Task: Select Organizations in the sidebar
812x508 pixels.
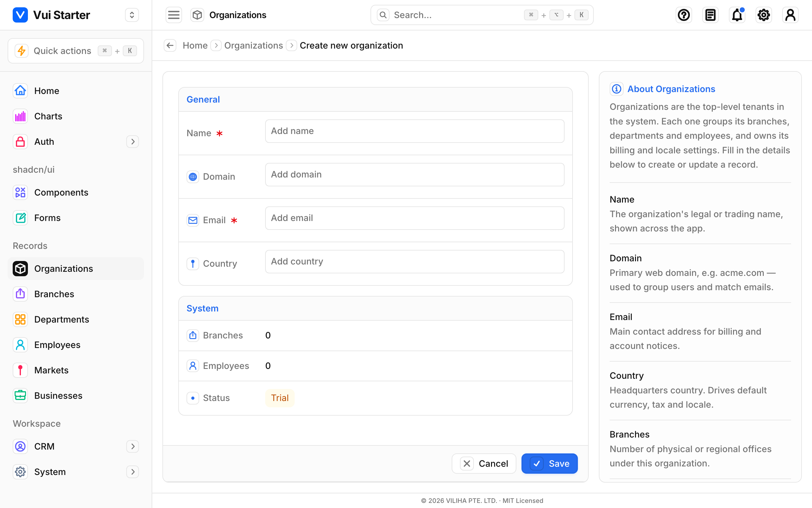Action: pos(76,269)
